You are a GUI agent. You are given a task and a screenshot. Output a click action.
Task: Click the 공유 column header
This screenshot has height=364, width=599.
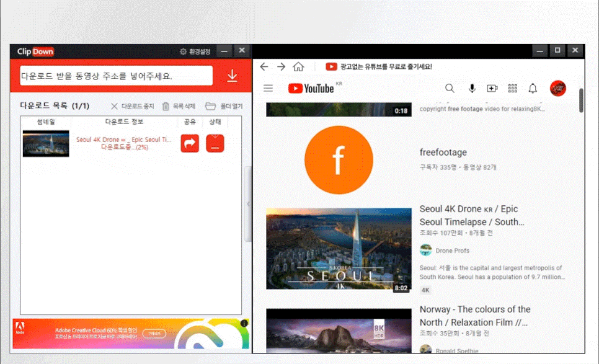(190, 122)
